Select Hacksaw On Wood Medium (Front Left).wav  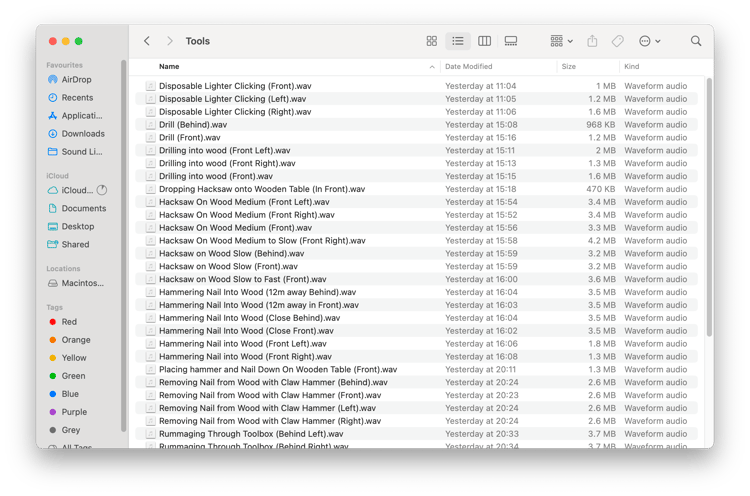[416, 202]
